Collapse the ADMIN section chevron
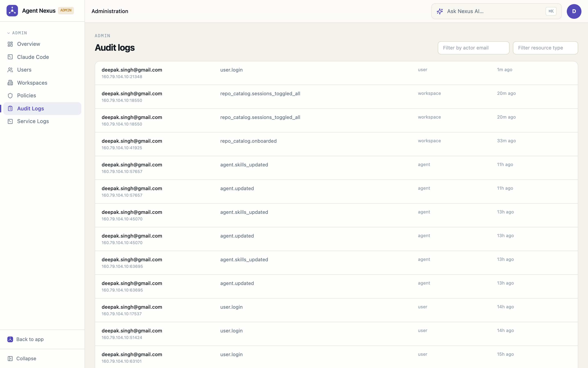This screenshot has height=368, width=588. pos(9,33)
